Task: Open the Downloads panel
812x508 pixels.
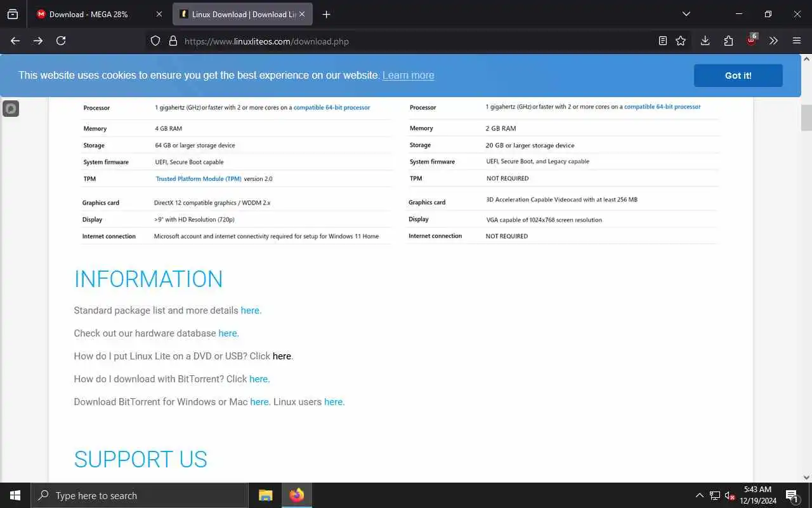Action: pos(705,41)
